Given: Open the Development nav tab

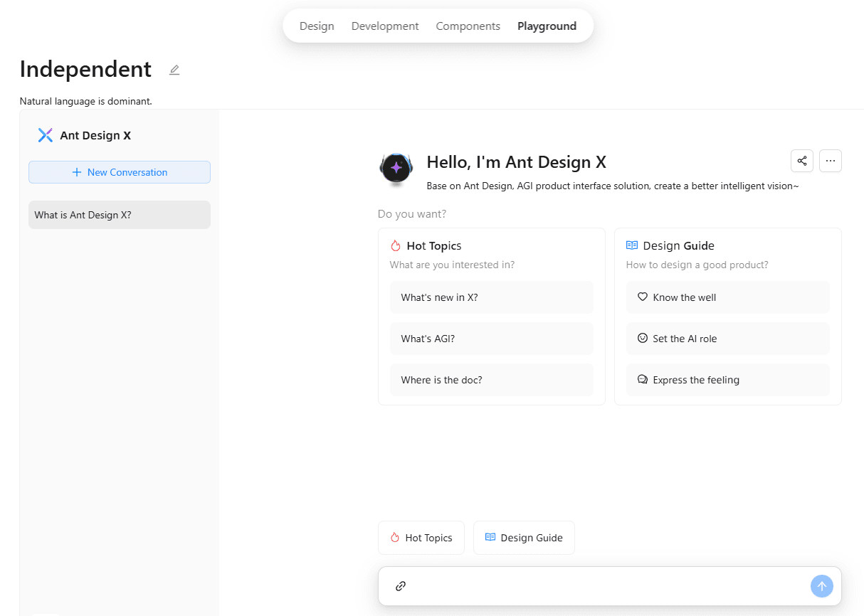Looking at the screenshot, I should point(385,26).
